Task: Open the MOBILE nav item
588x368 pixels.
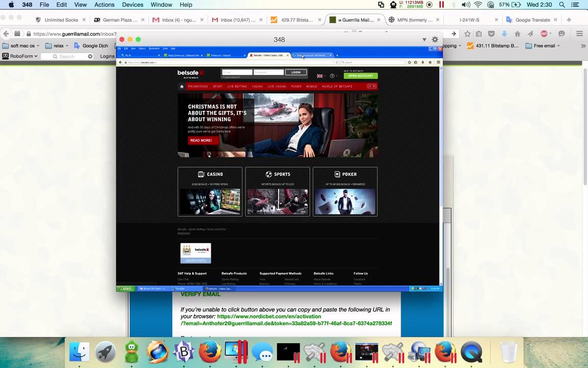Action: tap(312, 86)
